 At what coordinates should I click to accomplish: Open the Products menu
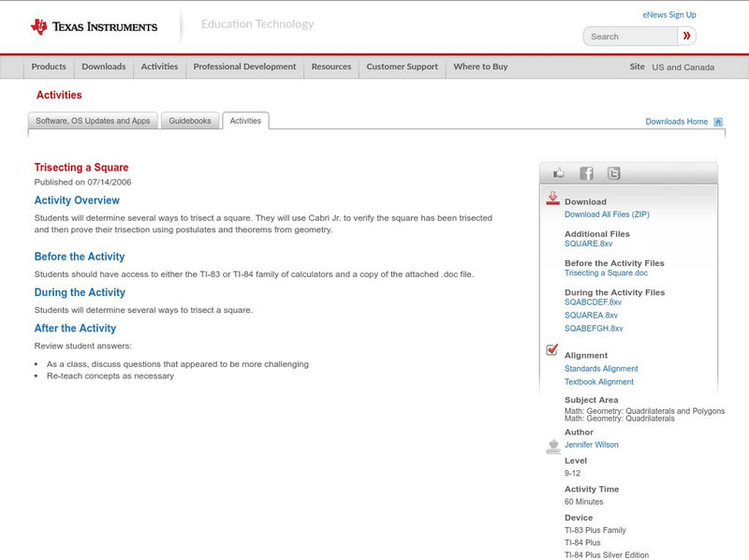click(x=49, y=66)
